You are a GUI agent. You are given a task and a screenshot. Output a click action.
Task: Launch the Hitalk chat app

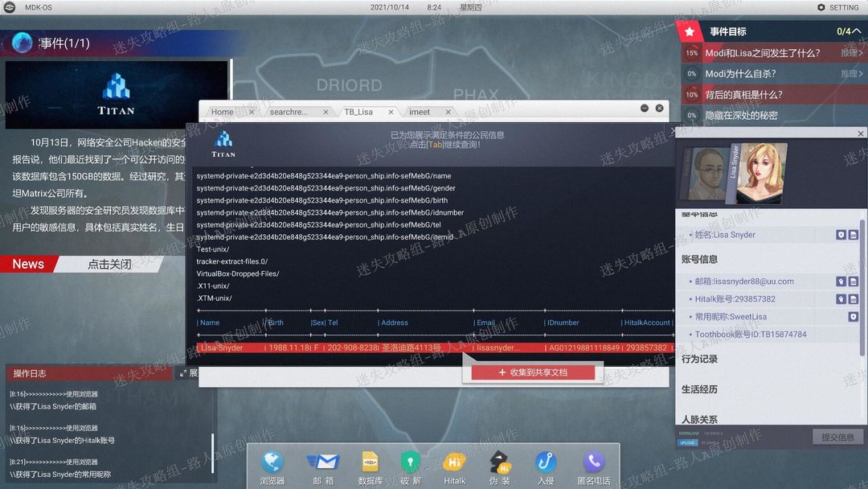454,468
